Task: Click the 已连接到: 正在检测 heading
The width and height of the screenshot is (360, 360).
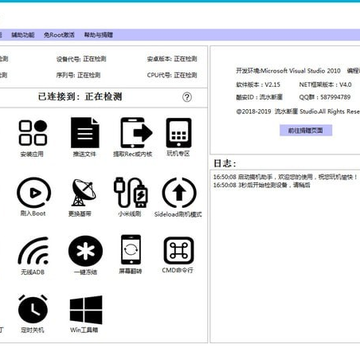Action: 80,97
